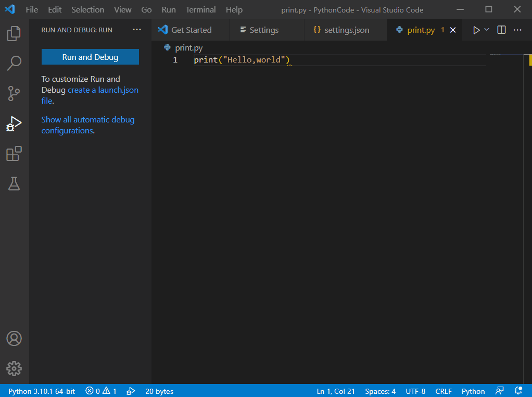Open the Accounts icon near the bottom
532x397 pixels.
click(14, 338)
